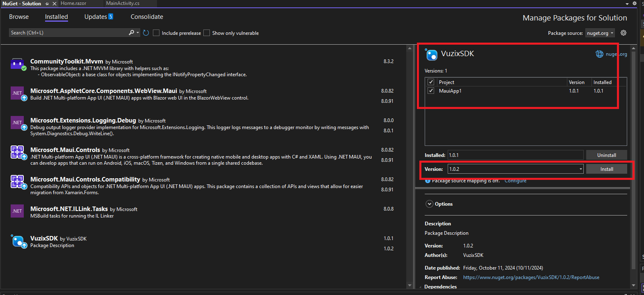Screen dimensions: 644x295
Task: Expand the Options section
Action: [x=430, y=204]
